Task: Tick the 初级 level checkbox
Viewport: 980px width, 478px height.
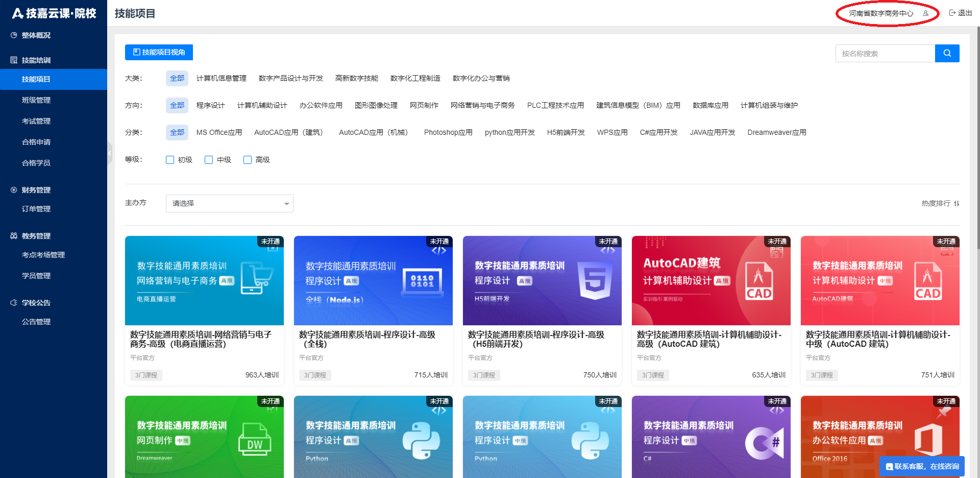Action: (170, 160)
